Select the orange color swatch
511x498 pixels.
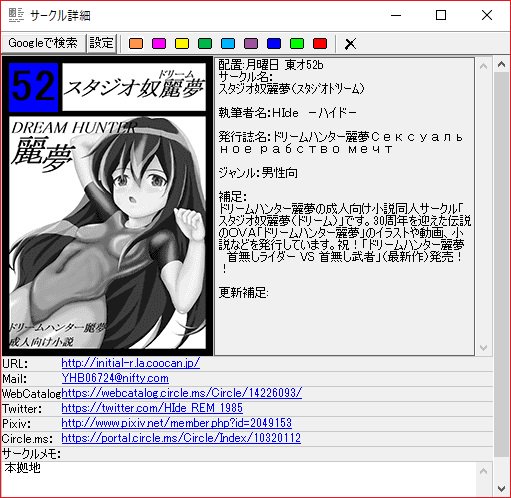(x=136, y=43)
